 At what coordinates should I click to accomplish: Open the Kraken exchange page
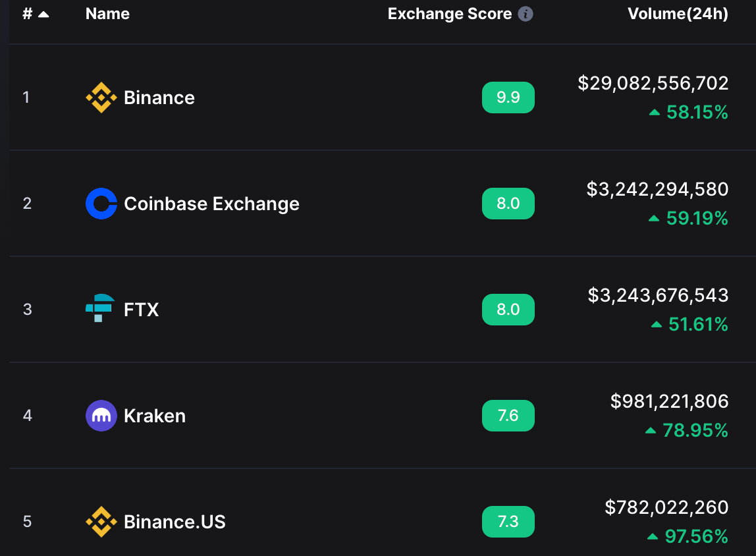point(155,416)
